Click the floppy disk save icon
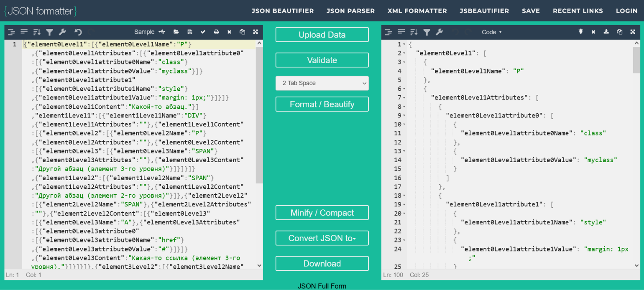644x290 pixels. [190, 32]
